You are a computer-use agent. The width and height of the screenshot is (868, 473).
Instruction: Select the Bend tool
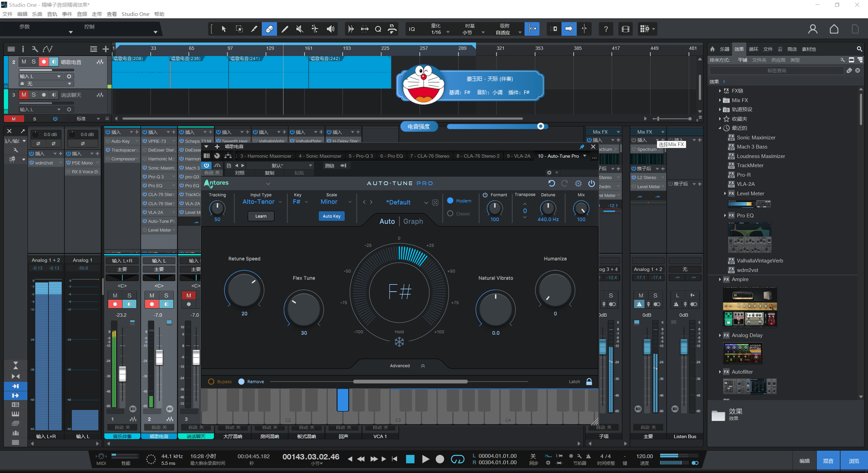pyautogui.click(x=315, y=29)
